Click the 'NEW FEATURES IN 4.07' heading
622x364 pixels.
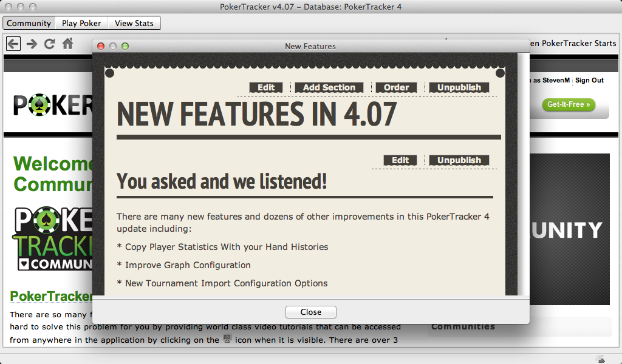(x=257, y=114)
